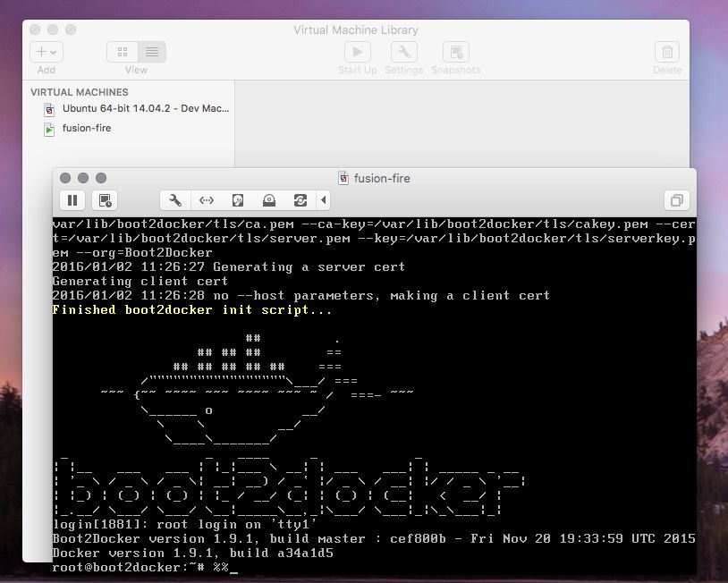Viewport: 728px width, 583px height.
Task: Click the 'Generating client cert' line
Action: [140, 282]
